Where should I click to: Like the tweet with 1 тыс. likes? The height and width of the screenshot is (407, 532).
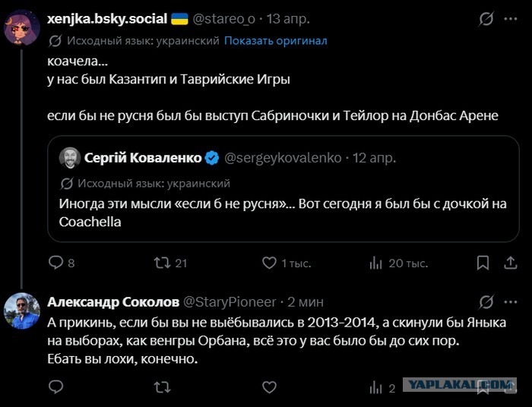[269, 263]
